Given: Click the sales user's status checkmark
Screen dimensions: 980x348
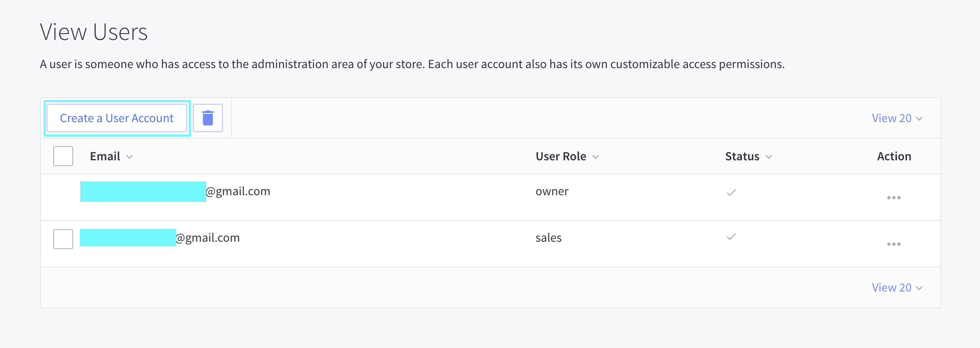Looking at the screenshot, I should 731,237.
